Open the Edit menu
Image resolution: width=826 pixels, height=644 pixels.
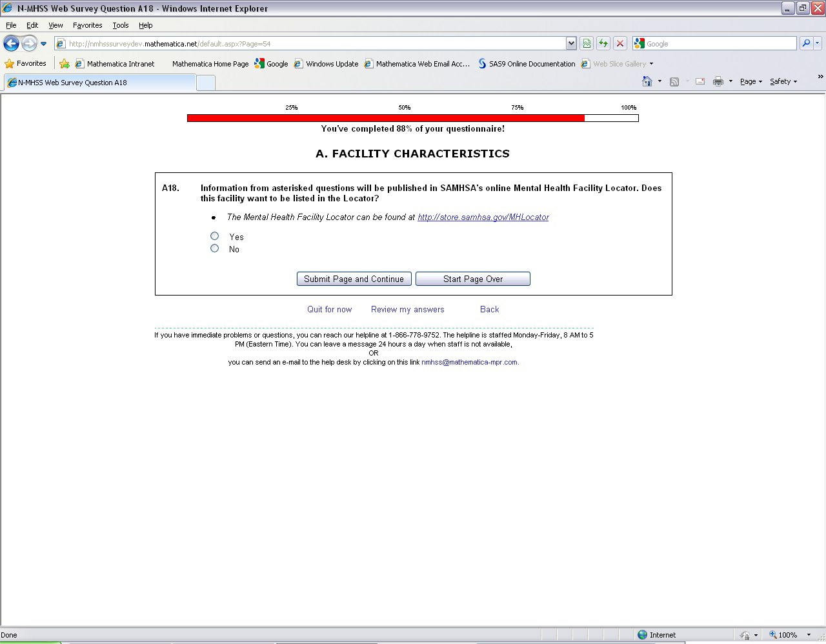tap(32, 25)
